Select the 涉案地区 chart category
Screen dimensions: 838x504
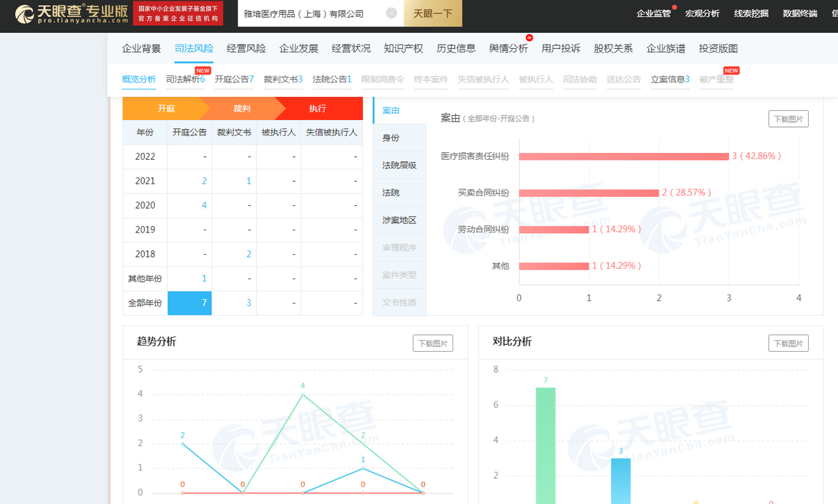tap(399, 220)
